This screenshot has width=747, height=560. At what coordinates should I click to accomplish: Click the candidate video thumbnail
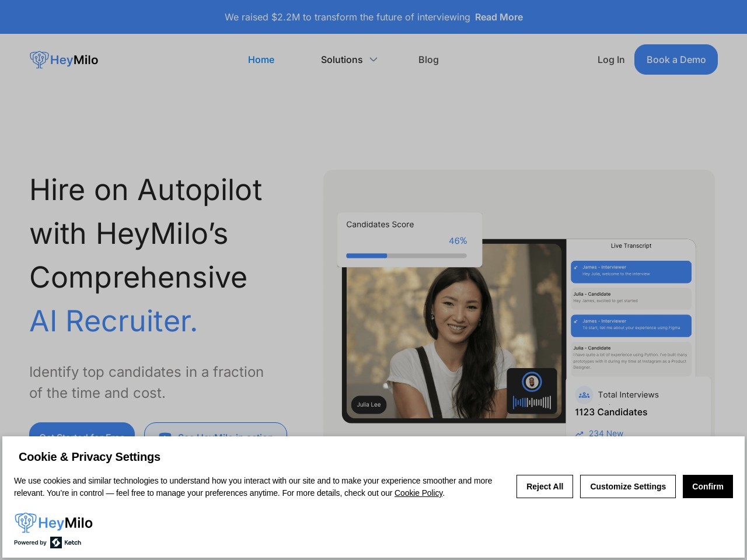point(454,331)
